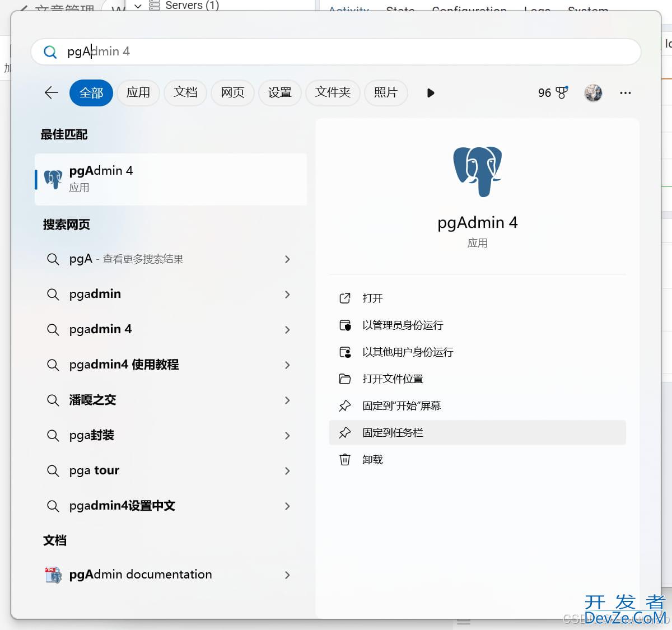Click the pin icon for 固定到"开始"屏幕

[345, 405]
